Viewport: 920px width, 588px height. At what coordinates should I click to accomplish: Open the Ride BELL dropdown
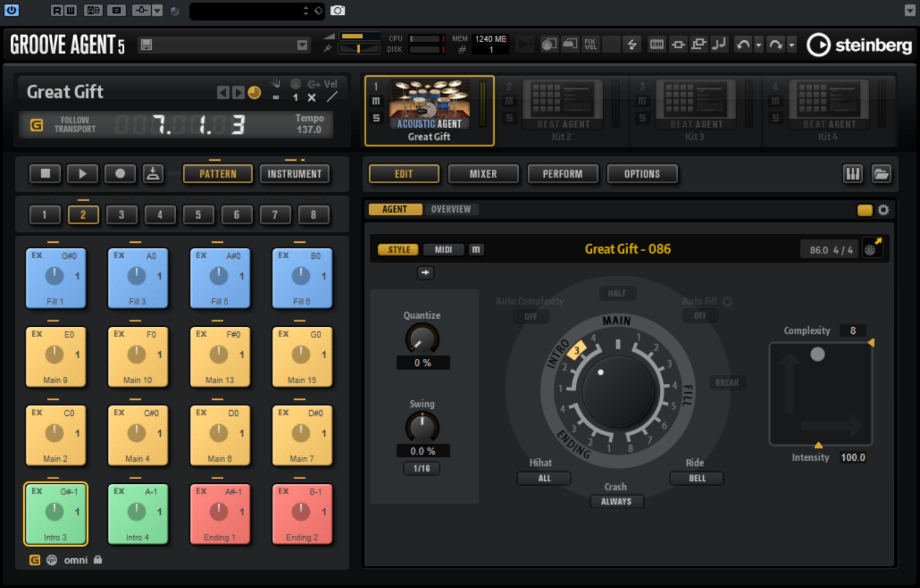pyautogui.click(x=697, y=478)
